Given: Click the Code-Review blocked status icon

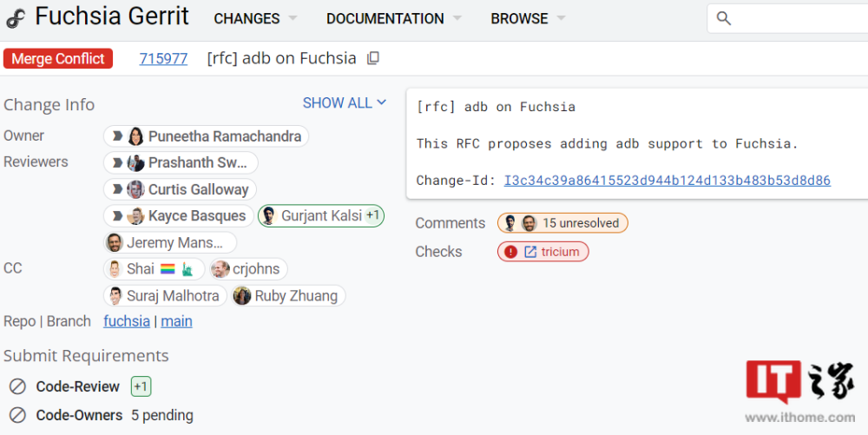Looking at the screenshot, I should 17,386.
